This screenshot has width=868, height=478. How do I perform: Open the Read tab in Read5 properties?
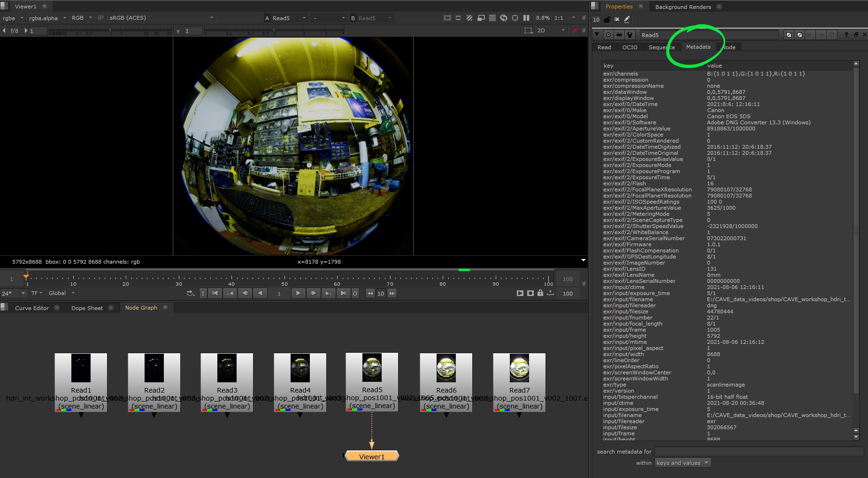(x=604, y=47)
